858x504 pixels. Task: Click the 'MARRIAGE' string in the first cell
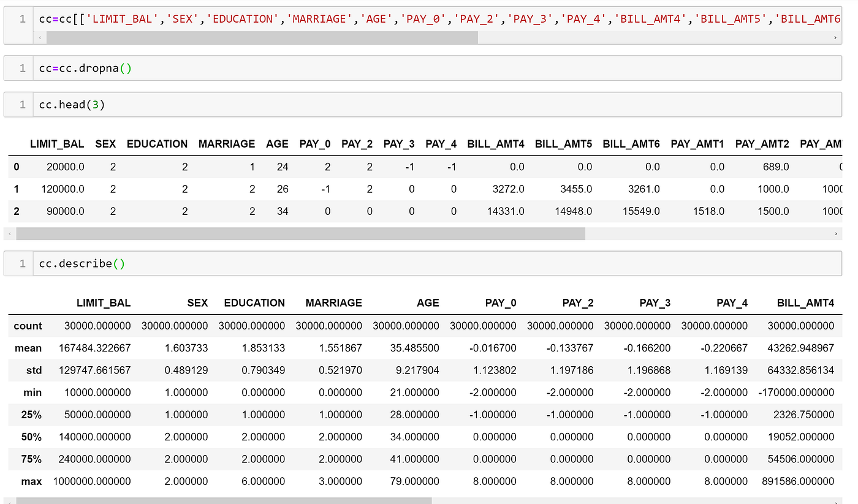coord(319,18)
